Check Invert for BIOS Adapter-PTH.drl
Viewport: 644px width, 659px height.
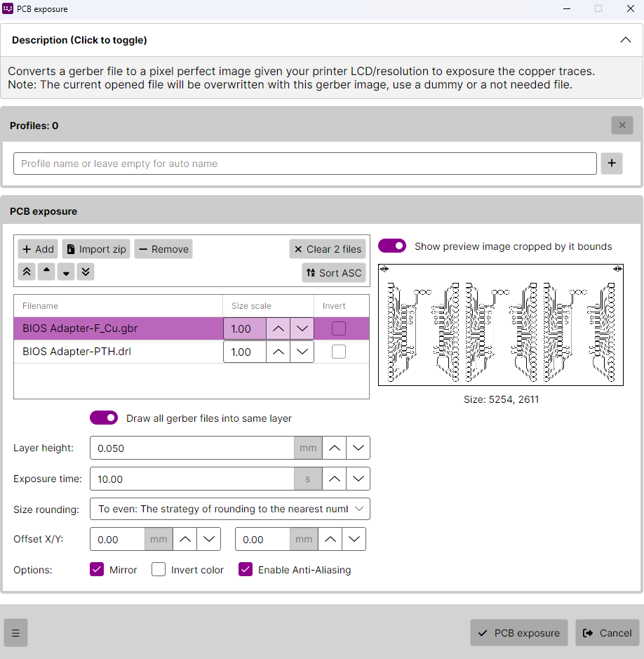[339, 352]
